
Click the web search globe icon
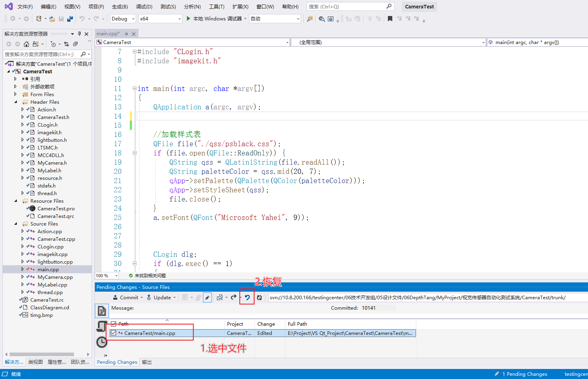[x=321, y=19]
